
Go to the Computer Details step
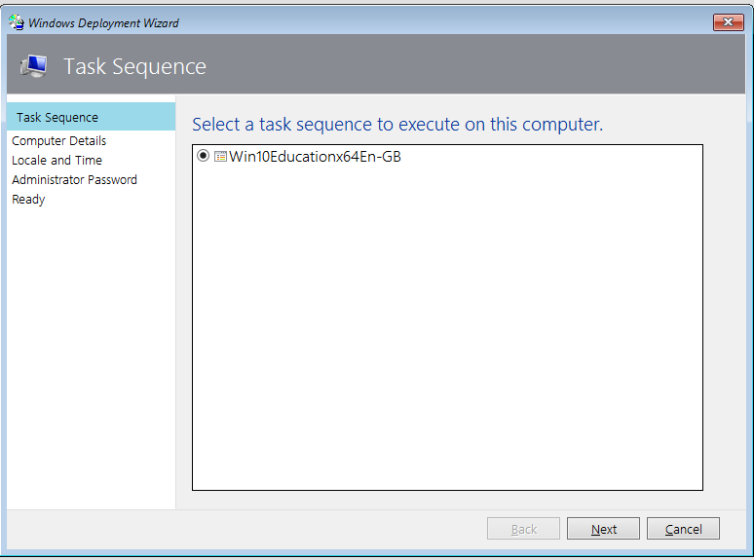[58, 141]
